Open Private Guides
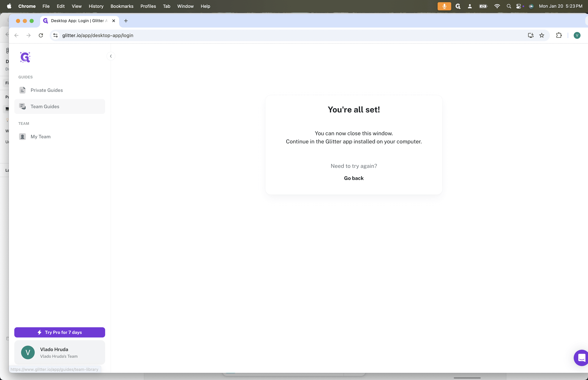588x380 pixels. click(x=60, y=90)
